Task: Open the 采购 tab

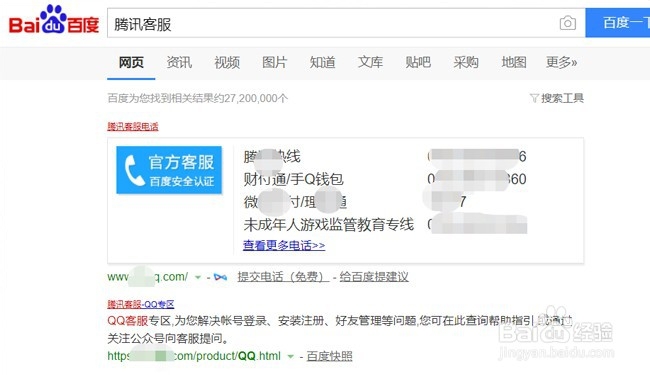Action: click(x=466, y=63)
